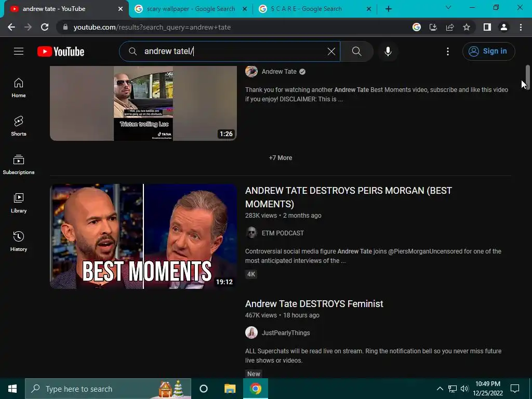
Task: Click the Sign in button
Action: coord(488,51)
